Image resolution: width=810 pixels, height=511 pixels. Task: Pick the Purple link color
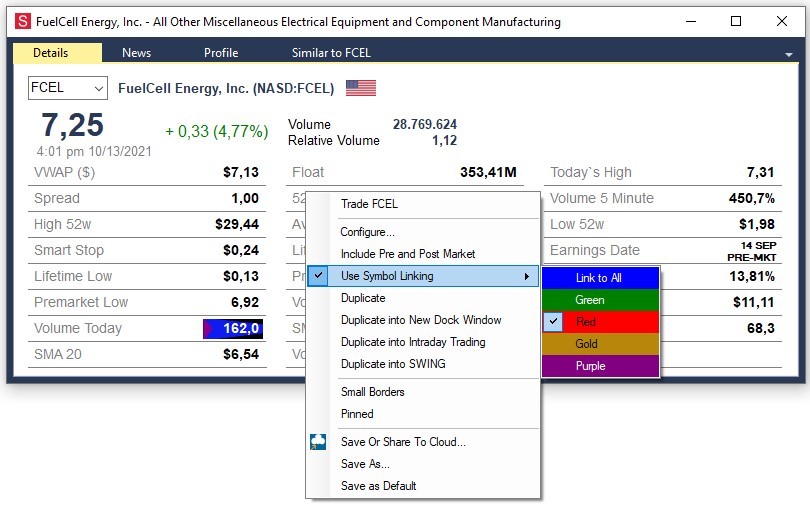[x=601, y=366]
